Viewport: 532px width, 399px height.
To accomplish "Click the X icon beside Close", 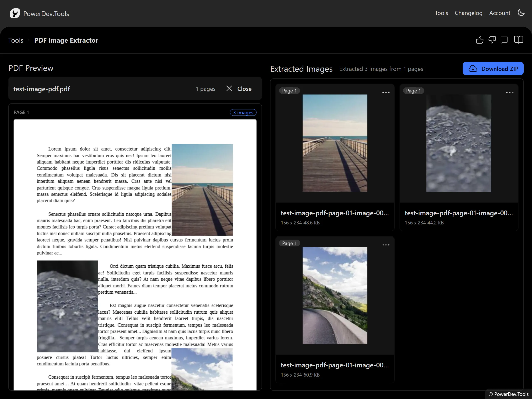I will (229, 89).
